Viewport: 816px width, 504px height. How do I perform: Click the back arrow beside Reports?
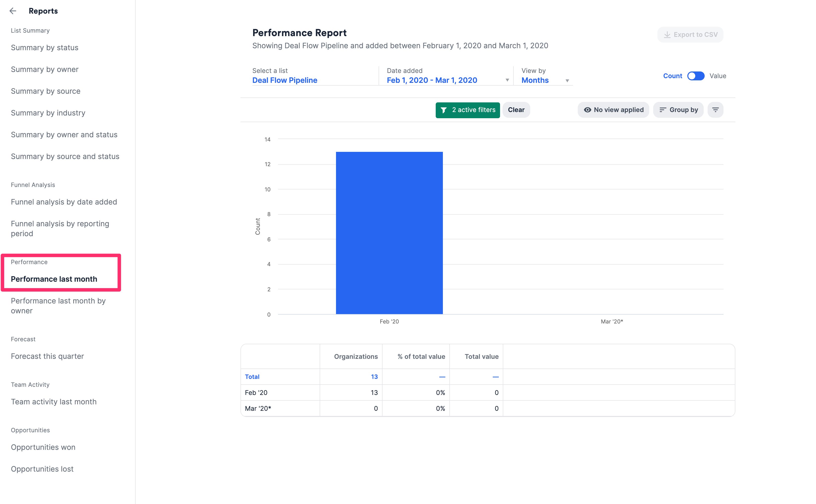(x=13, y=11)
